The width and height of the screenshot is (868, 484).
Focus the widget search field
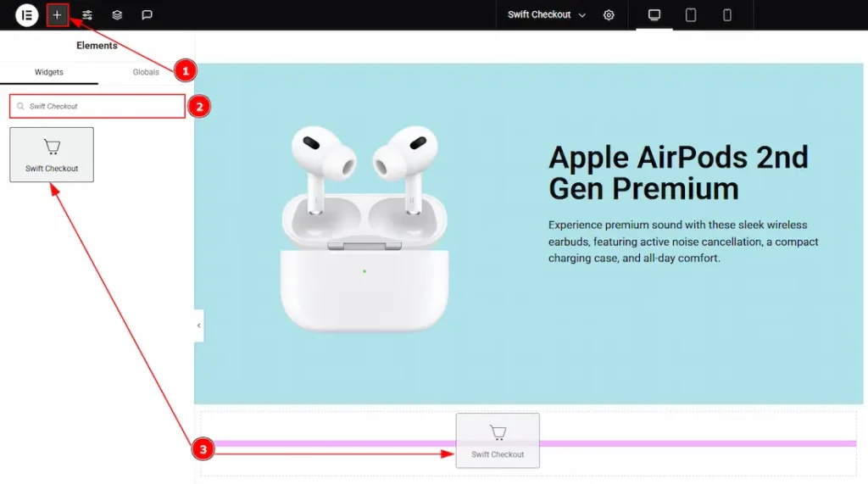tap(97, 106)
